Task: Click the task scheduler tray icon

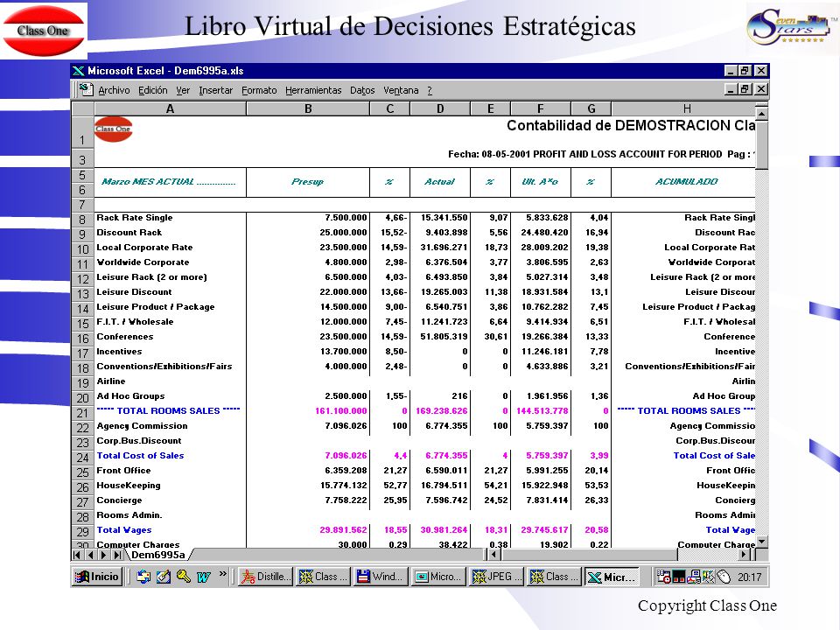Action: click(664, 577)
